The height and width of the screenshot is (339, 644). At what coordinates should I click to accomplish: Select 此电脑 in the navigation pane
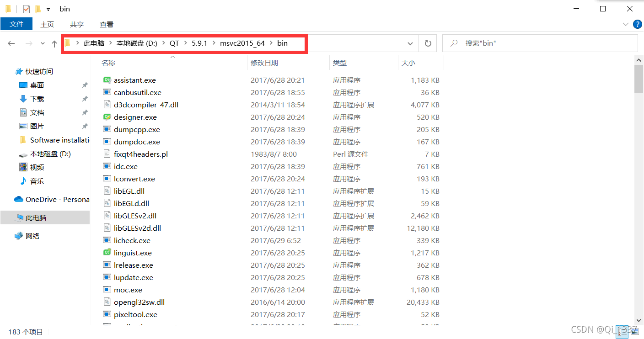45,218
